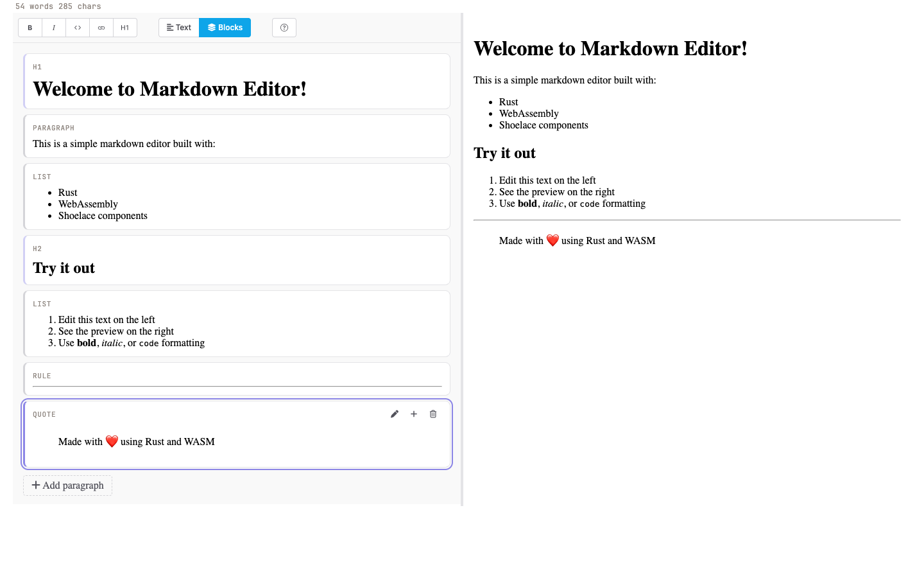Click the Try it out heading in the preview
The image size is (924, 578).
[505, 153]
